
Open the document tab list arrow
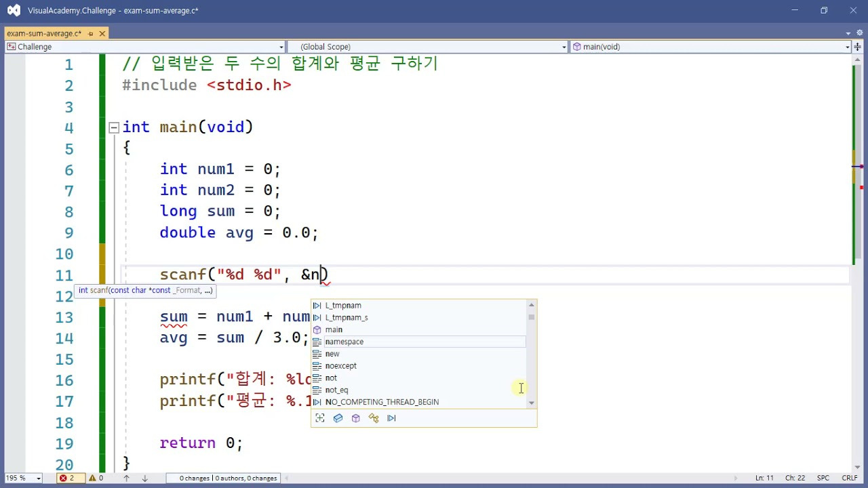[x=848, y=33]
